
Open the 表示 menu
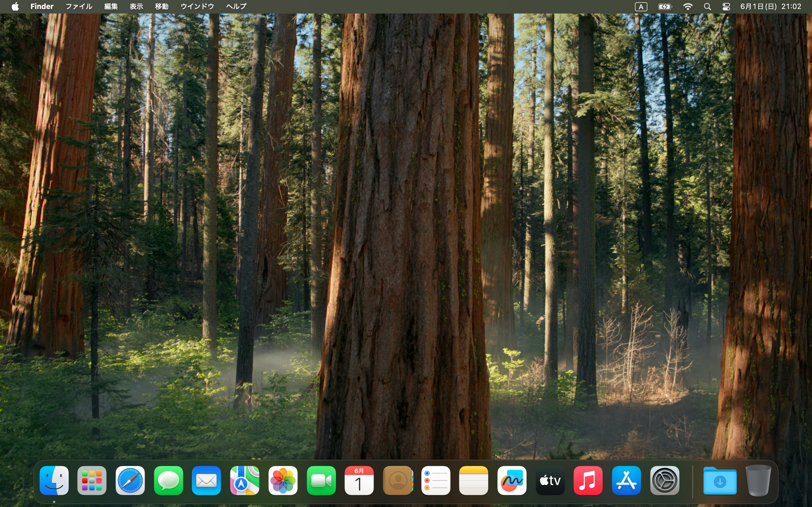click(136, 6)
